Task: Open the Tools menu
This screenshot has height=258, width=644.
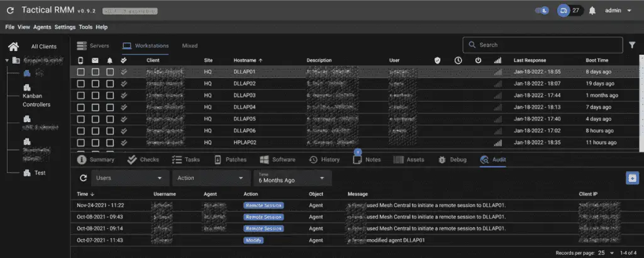Action: point(86,27)
